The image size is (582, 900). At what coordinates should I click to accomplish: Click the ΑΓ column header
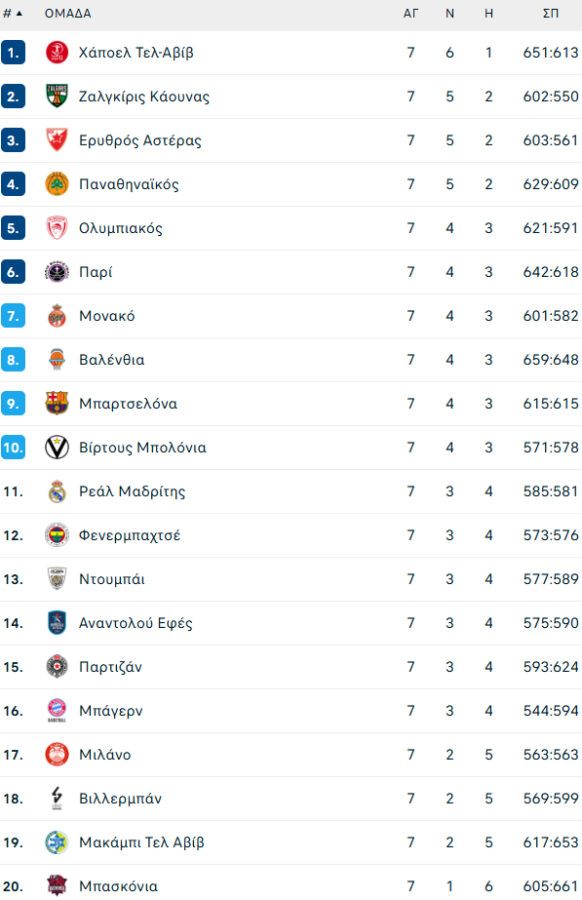[410, 14]
